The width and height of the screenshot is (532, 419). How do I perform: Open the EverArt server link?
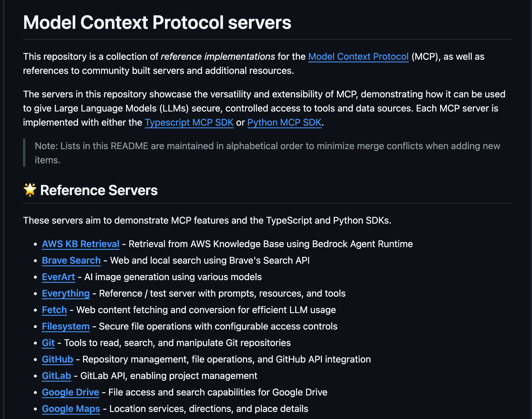click(x=58, y=277)
